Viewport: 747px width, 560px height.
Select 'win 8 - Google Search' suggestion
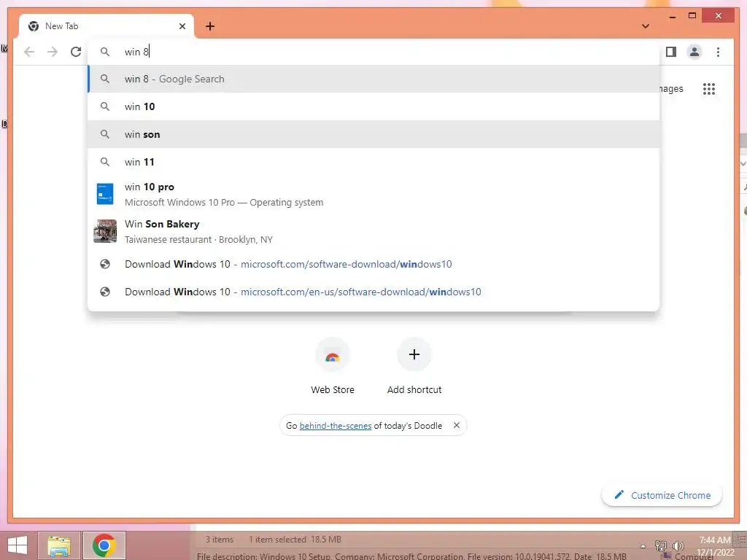374,79
